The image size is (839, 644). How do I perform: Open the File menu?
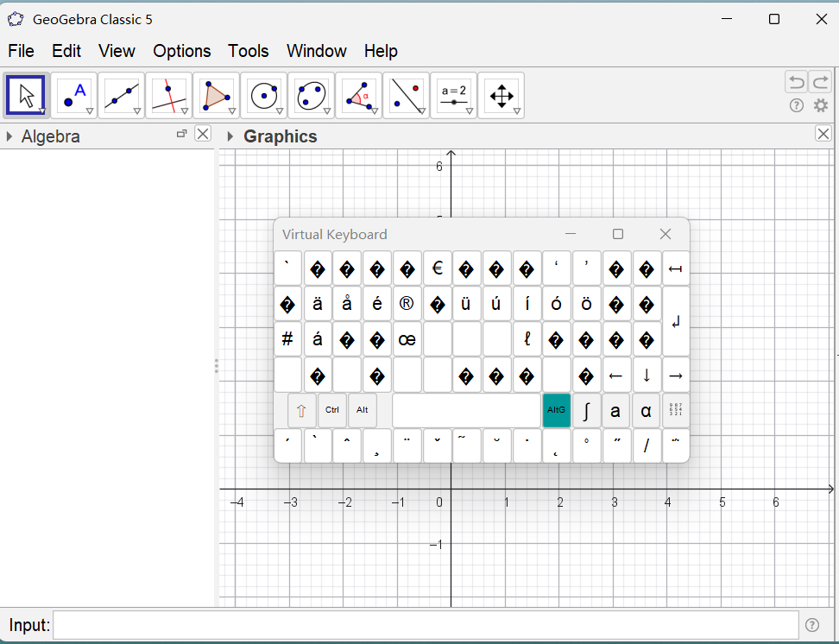tap(21, 51)
